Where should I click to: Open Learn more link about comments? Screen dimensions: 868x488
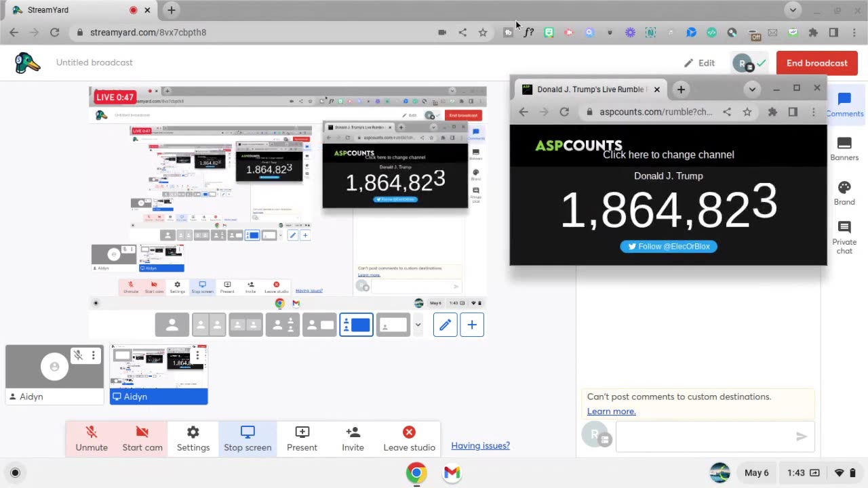[611, 411]
